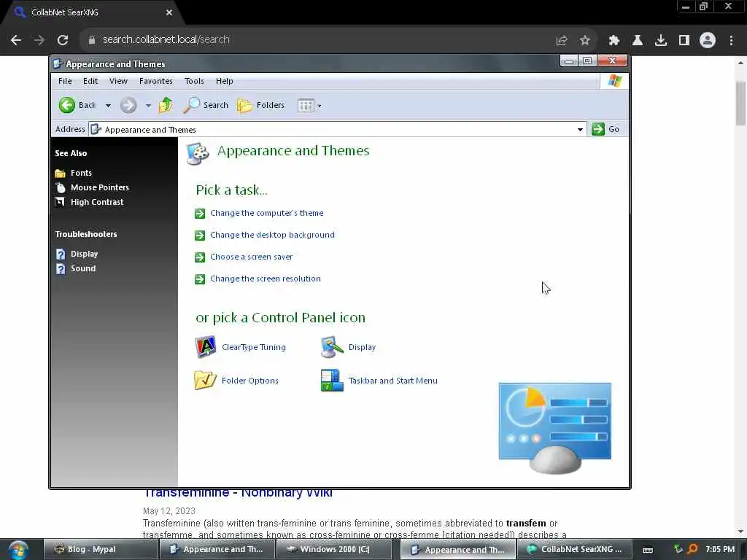Click Choose a screen saver link
Image resolution: width=747 pixels, height=560 pixels.
tap(252, 257)
